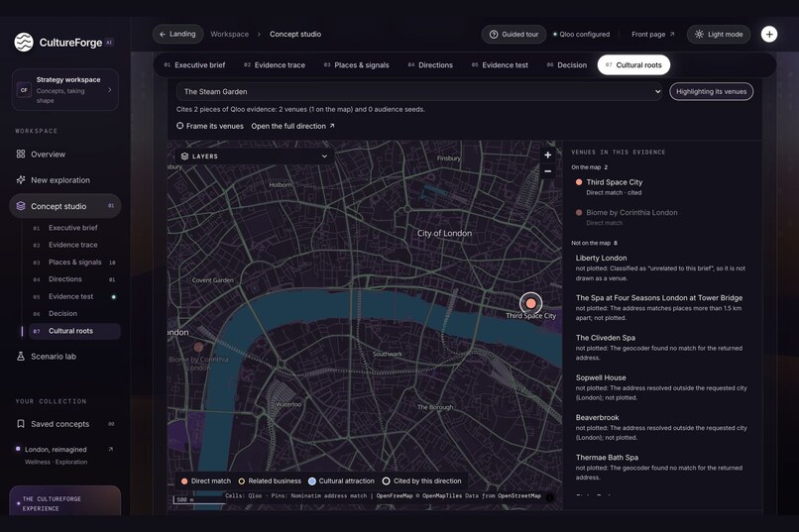Viewport: 799px width, 532px height.
Task: Open The CultureForge Experience card
Action: pyautogui.click(x=64, y=500)
